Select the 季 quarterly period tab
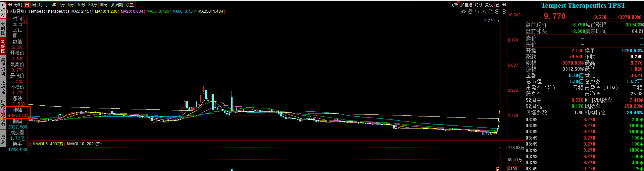 (47, 5)
